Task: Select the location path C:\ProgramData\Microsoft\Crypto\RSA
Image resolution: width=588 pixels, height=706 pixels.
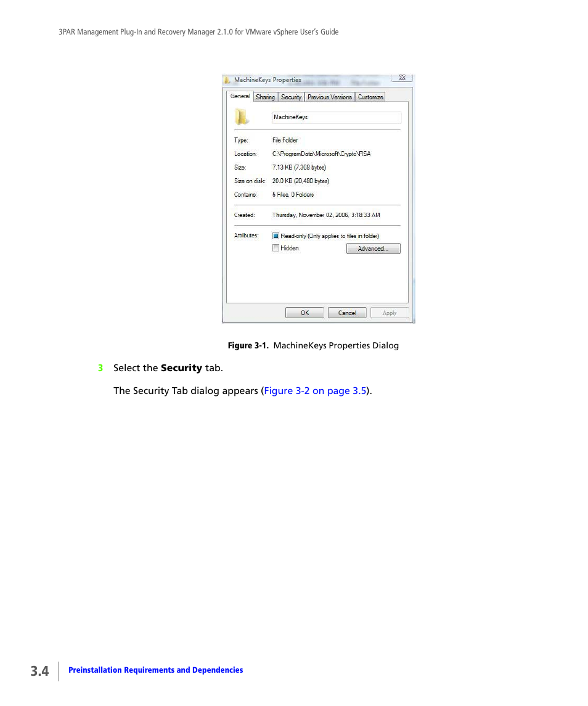Action: pyautogui.click(x=322, y=154)
